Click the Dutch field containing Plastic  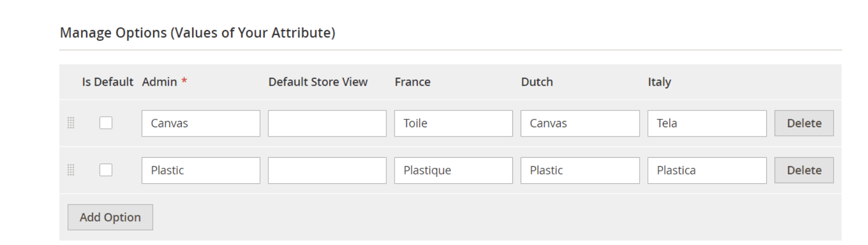pyautogui.click(x=580, y=170)
